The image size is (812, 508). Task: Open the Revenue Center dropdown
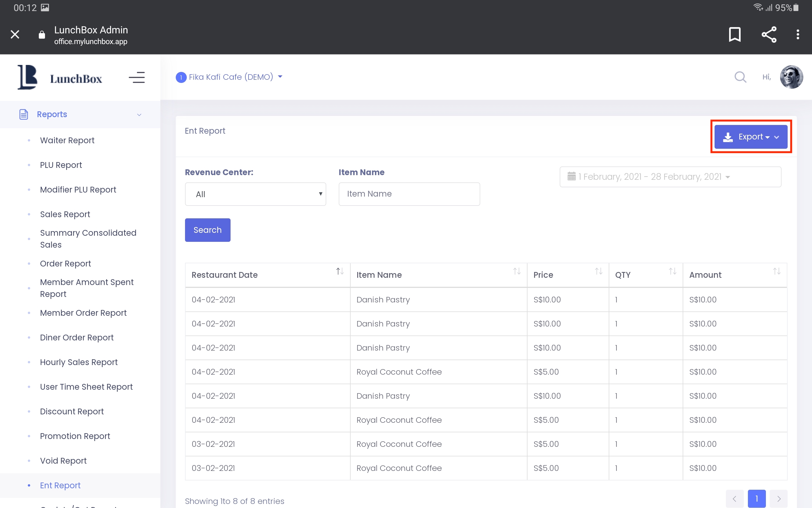tap(255, 194)
